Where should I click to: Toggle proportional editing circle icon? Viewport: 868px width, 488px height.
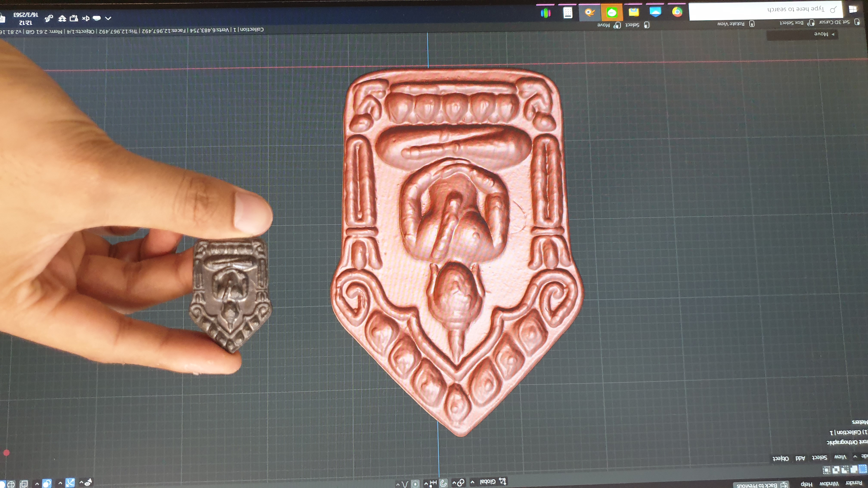coord(415,484)
